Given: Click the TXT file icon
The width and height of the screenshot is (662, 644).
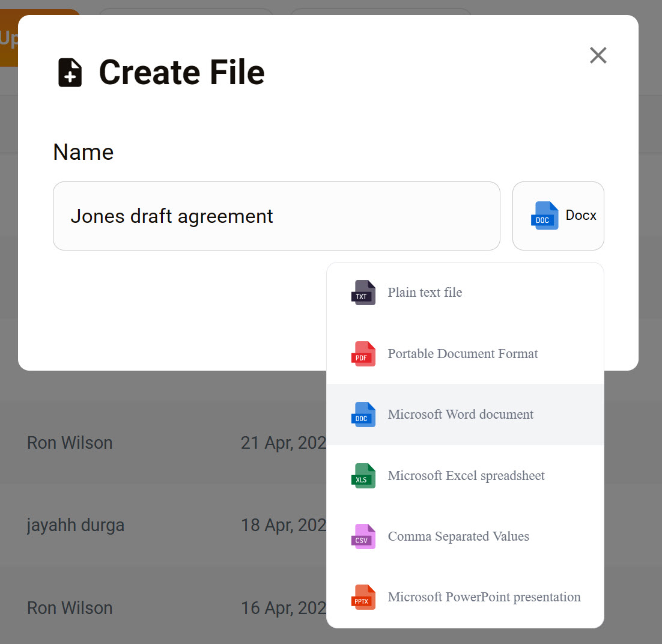Looking at the screenshot, I should (x=363, y=293).
